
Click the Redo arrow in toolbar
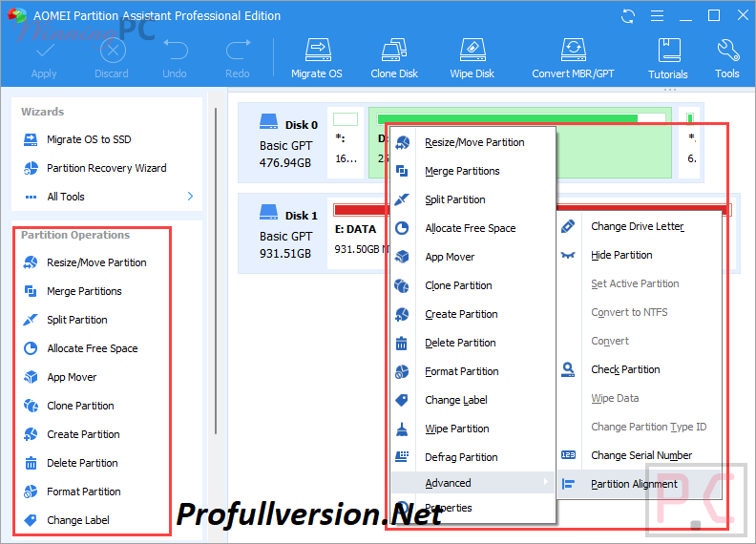click(239, 51)
